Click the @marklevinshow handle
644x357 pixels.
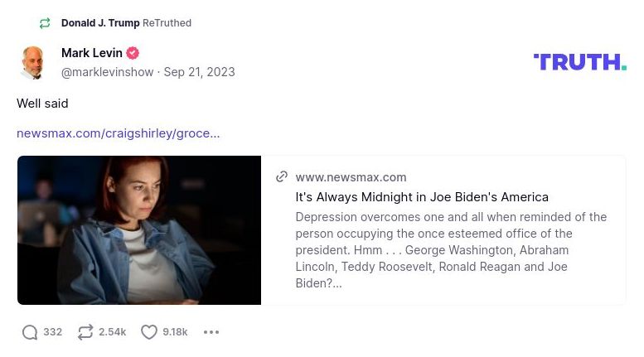[107, 72]
